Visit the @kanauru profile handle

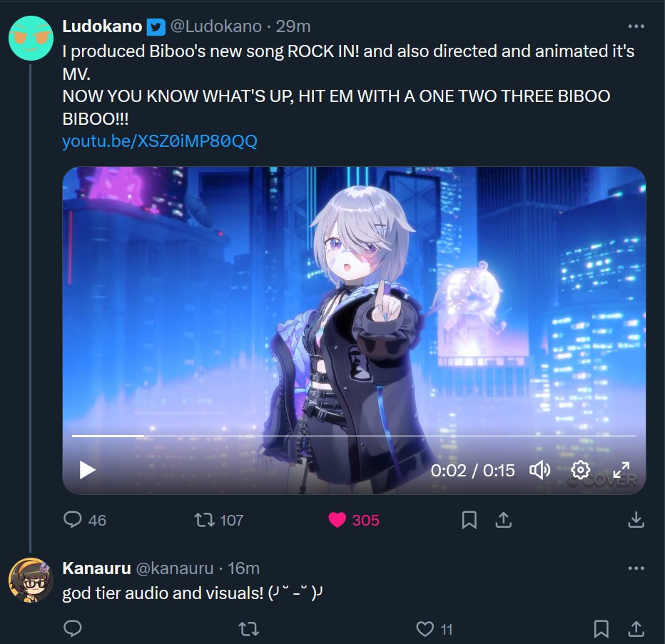pyautogui.click(x=174, y=568)
